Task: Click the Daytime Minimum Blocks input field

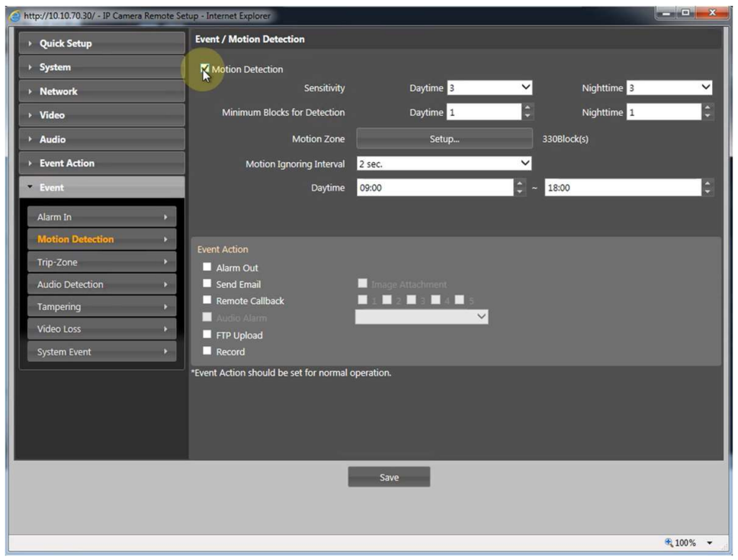Action: coord(484,112)
